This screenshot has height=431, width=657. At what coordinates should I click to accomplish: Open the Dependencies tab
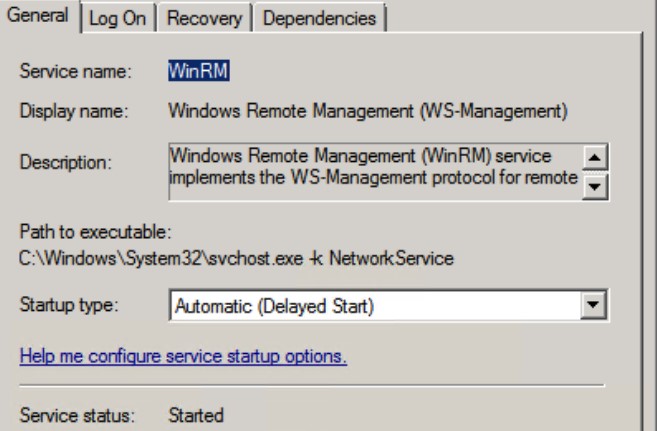319,18
